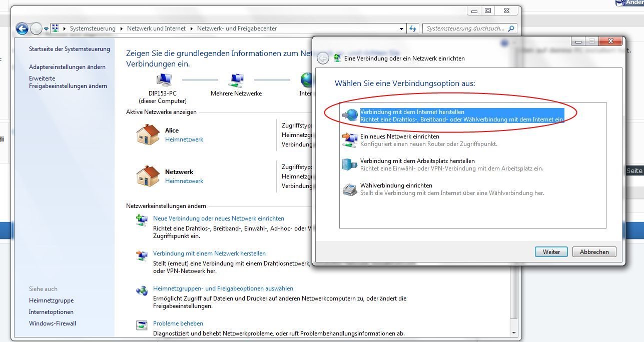Click "Wählen Sie eine Verbindungsoption aus:" heading
The width and height of the screenshot is (644, 342).
pyautogui.click(x=405, y=83)
